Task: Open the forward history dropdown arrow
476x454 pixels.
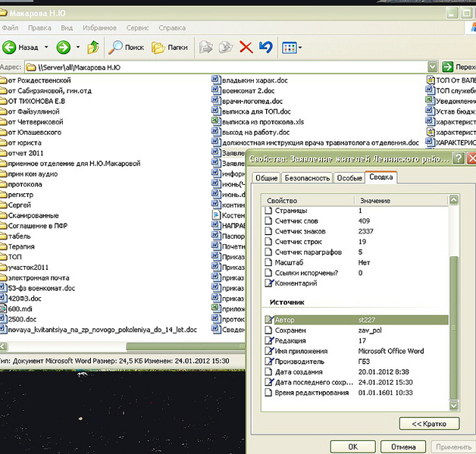Action: pos(78,47)
